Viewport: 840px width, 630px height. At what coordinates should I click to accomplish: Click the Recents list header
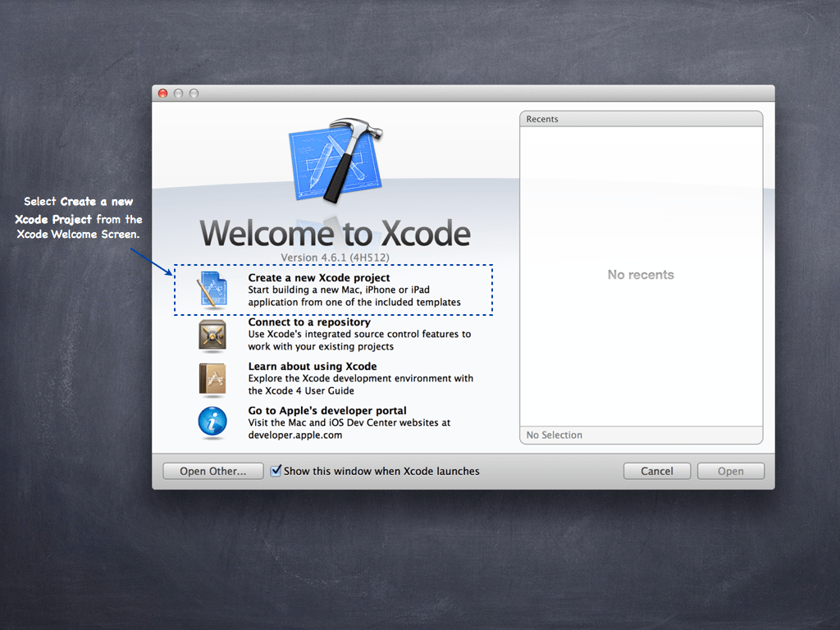[x=641, y=119]
